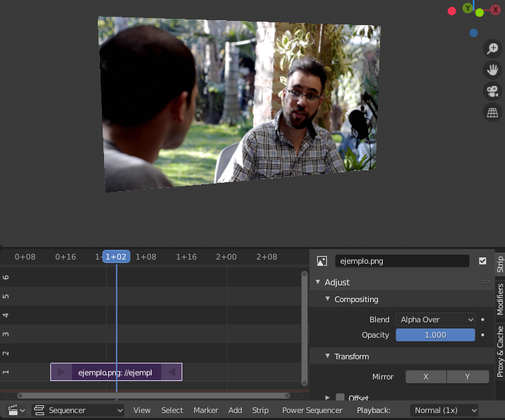Open the View menu
Viewport: 505px width, 420px height.
click(x=142, y=410)
